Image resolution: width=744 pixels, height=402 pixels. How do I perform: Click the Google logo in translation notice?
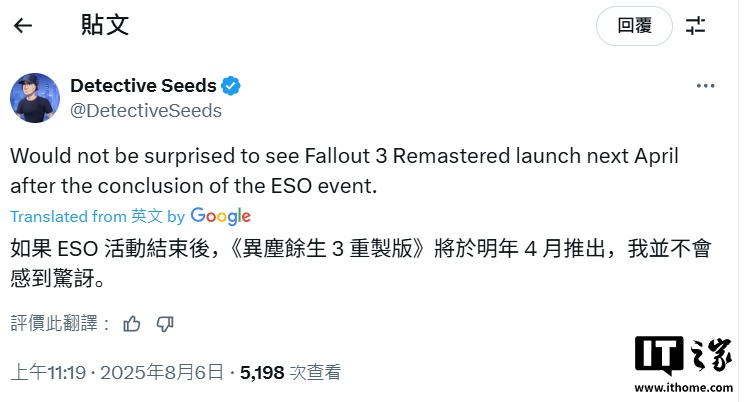tap(220, 216)
